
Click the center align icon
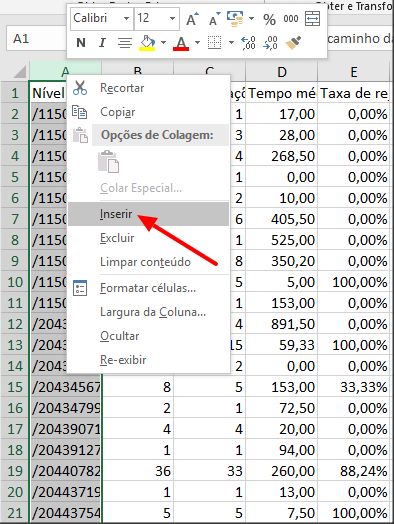click(x=125, y=43)
